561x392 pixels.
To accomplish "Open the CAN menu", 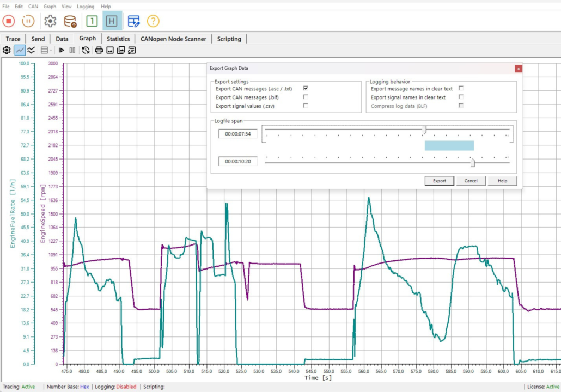I will tap(33, 7).
